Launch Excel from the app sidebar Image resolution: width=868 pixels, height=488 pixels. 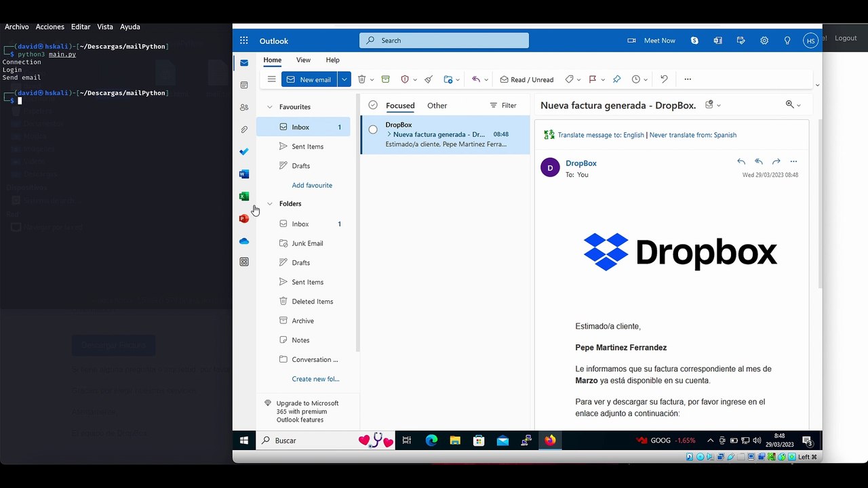(x=244, y=197)
